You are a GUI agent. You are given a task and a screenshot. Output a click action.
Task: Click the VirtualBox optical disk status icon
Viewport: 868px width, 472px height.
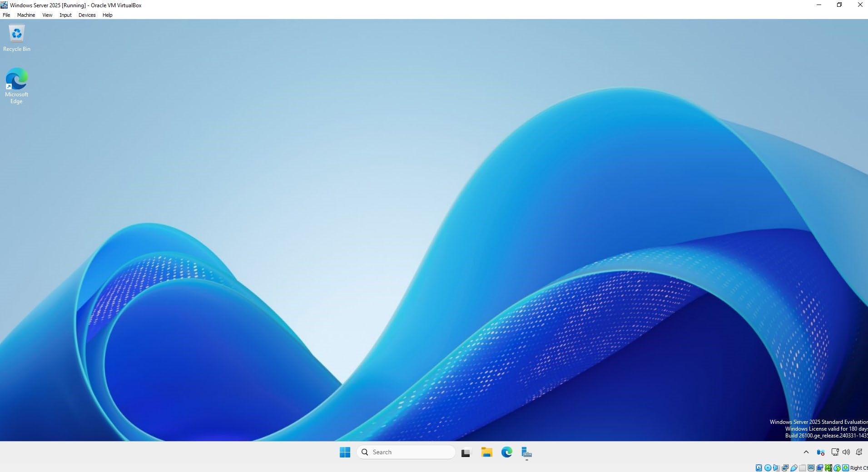(768, 468)
